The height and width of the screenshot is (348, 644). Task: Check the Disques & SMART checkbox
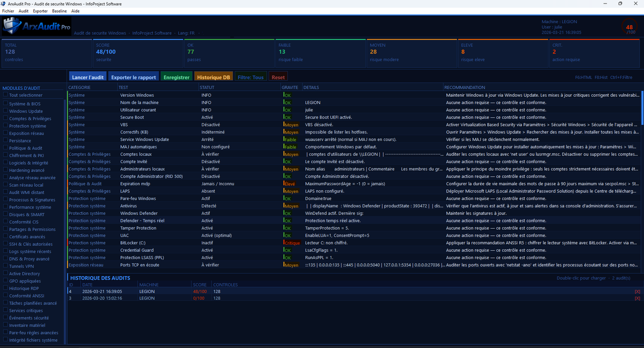[6, 214]
